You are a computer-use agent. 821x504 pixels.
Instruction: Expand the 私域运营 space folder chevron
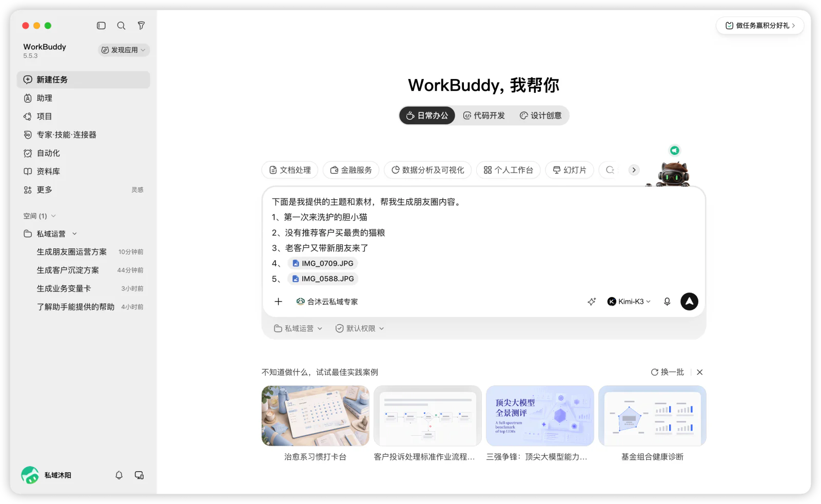pos(75,234)
